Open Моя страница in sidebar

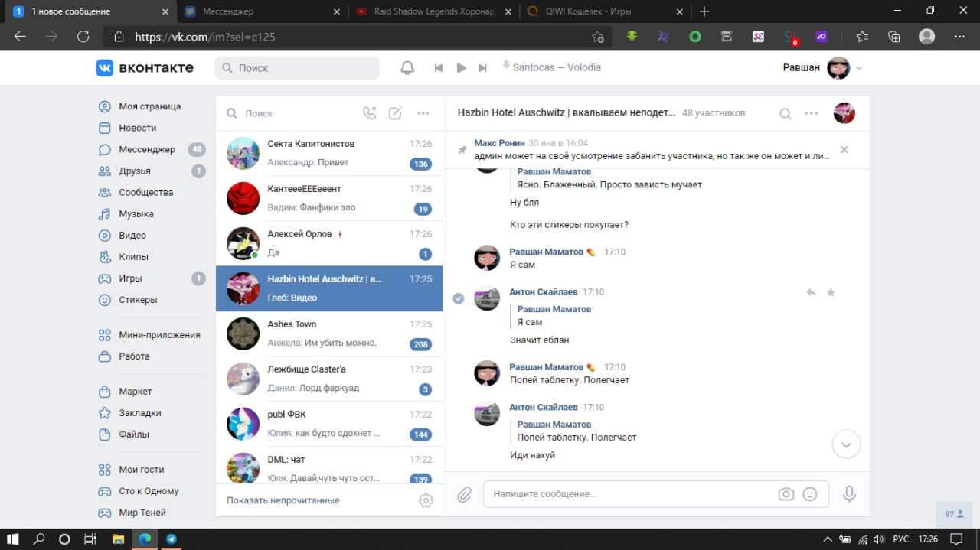[149, 106]
